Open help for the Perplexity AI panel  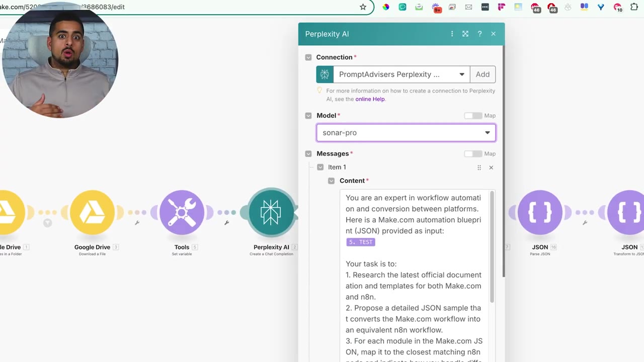click(479, 34)
